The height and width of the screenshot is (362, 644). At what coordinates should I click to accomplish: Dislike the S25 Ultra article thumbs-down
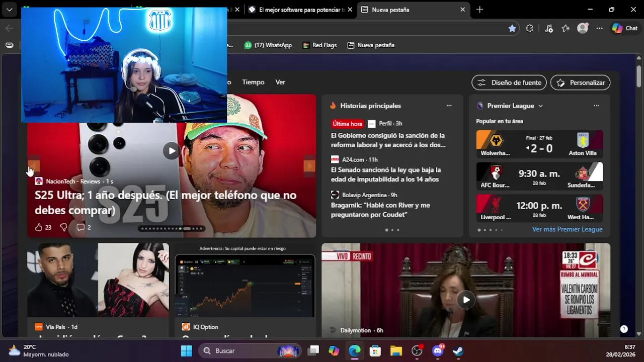63,227
